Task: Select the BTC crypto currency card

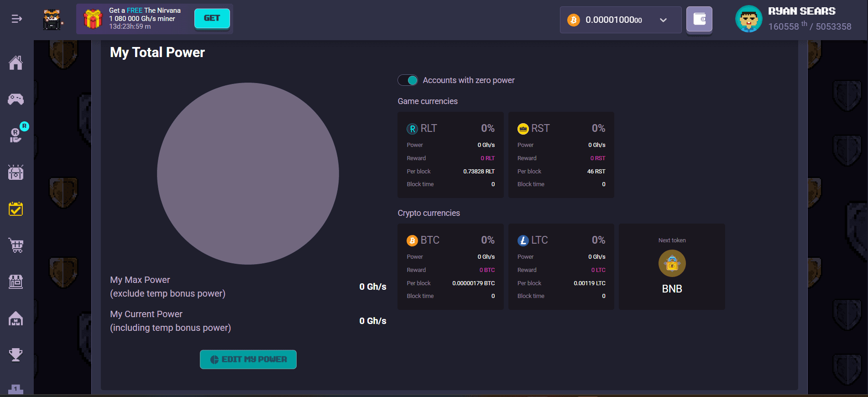Action: 450,267
